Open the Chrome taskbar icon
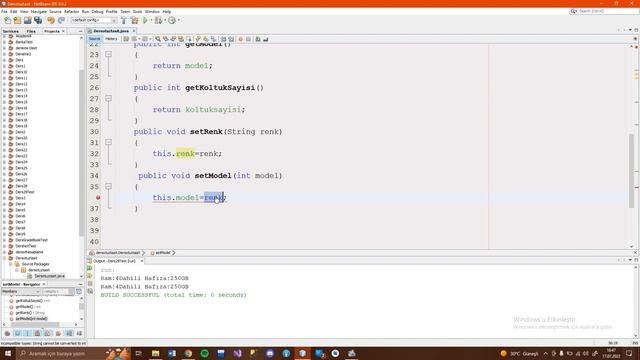The width and height of the screenshot is (640, 360). (x=188, y=353)
